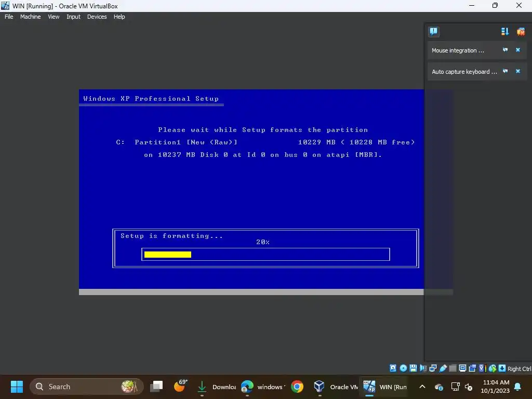Suppress future Auto capture keyboard notifications
This screenshot has width=532, height=399.
click(x=505, y=71)
